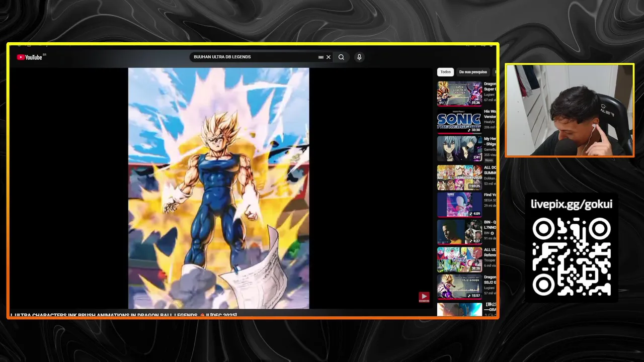The height and width of the screenshot is (362, 644).
Task: Click the channel watermark in video player
Action: click(x=424, y=297)
